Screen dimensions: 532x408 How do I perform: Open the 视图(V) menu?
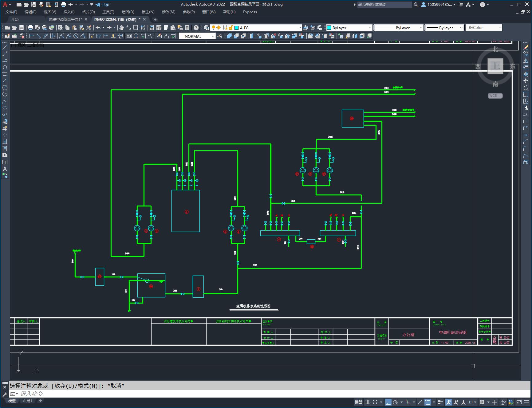pyautogui.click(x=50, y=12)
